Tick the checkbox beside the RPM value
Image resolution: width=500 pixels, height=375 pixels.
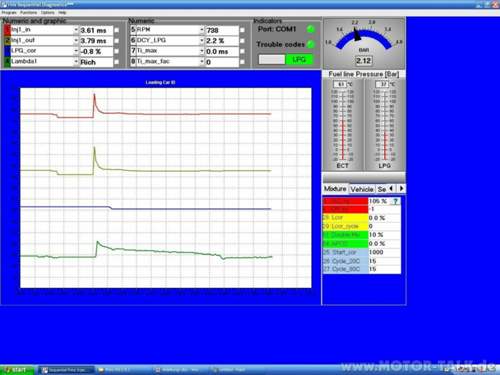242,30
